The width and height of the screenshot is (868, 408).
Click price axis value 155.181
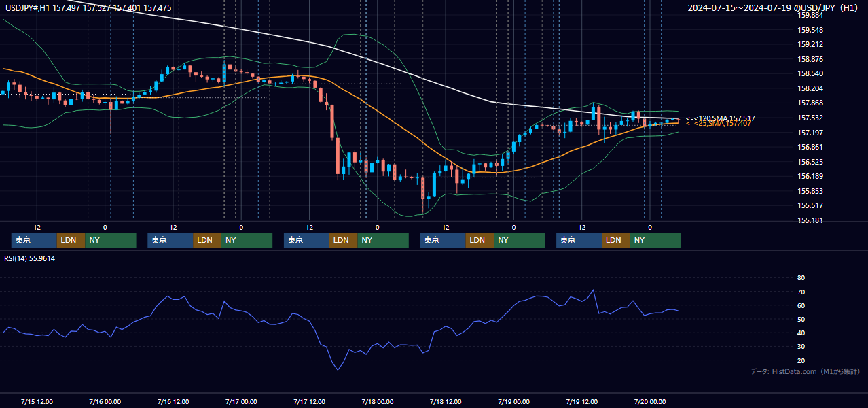(810, 220)
